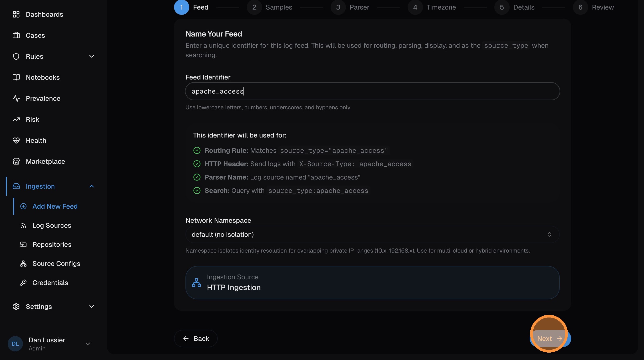Image resolution: width=644 pixels, height=360 pixels.
Task: Click the Notebooks book icon
Action: click(16, 78)
